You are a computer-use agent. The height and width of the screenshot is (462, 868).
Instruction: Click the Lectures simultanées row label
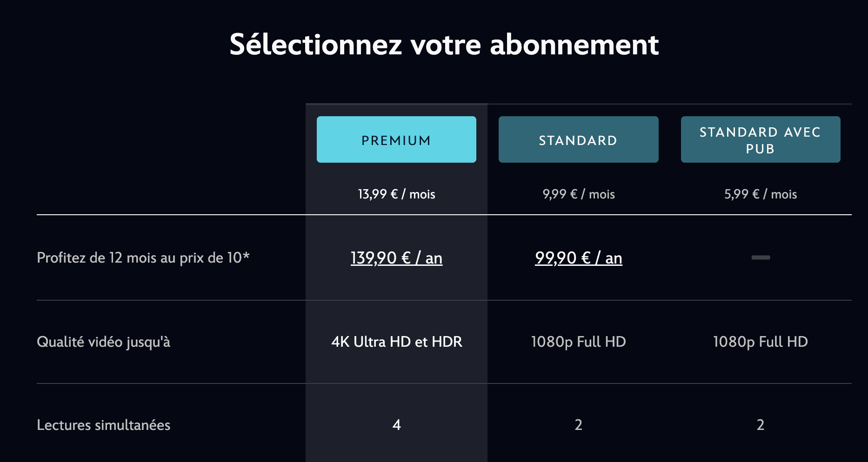pos(103,424)
